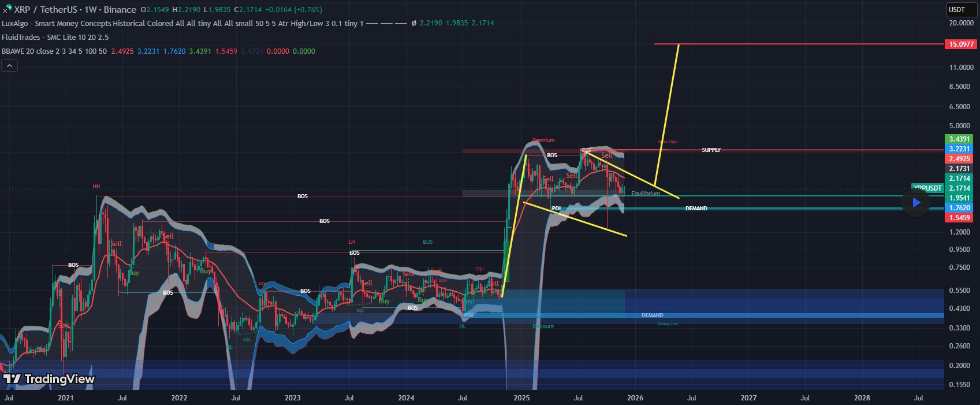
Task: Click the Strong Low label
Action: [668, 324]
